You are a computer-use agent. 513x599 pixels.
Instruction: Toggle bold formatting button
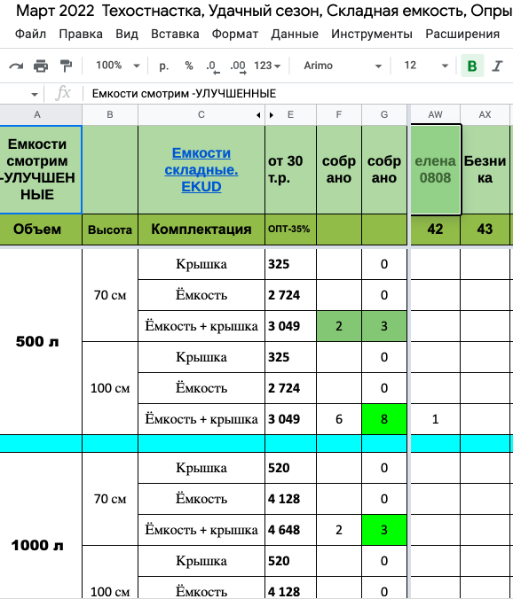tap(472, 66)
